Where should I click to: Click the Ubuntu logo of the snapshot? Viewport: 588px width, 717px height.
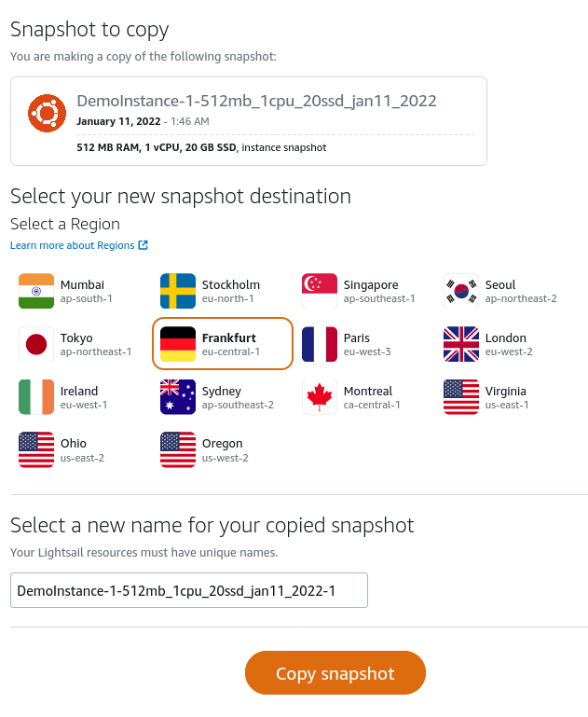47,114
